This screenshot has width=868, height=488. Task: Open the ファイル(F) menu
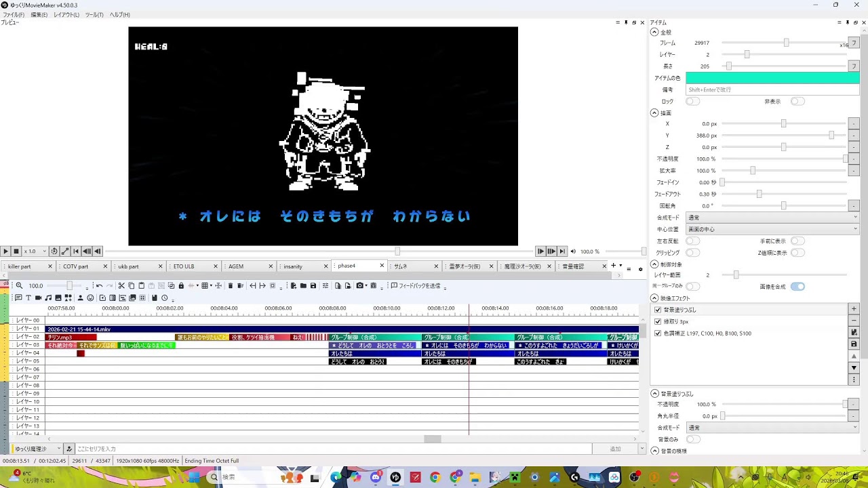(14, 14)
